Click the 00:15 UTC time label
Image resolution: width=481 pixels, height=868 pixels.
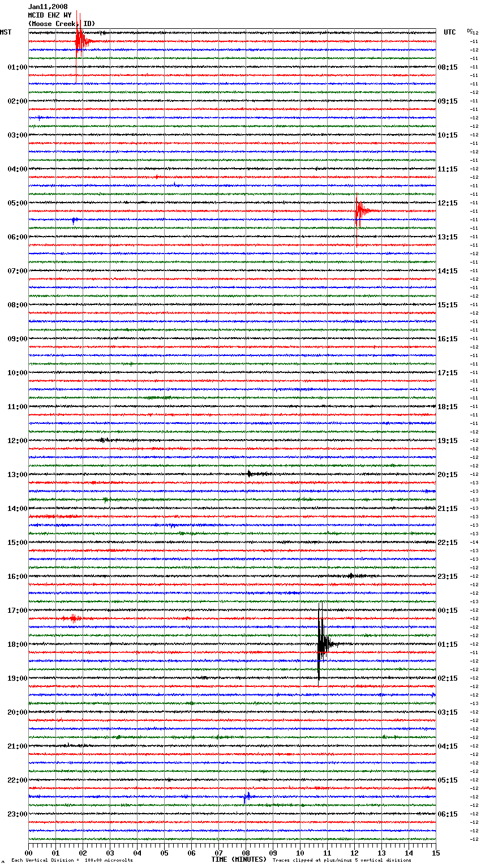click(448, 611)
